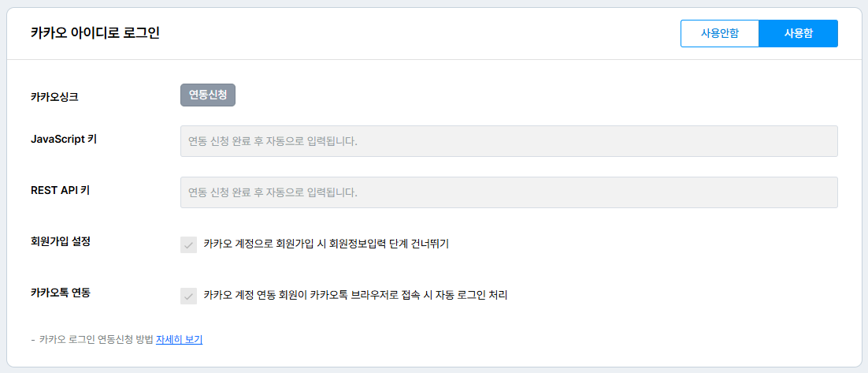Toggle the 카카오톡 브라우저 자동 로그인 checkbox
Screen dimensions: 868x373
(x=189, y=296)
